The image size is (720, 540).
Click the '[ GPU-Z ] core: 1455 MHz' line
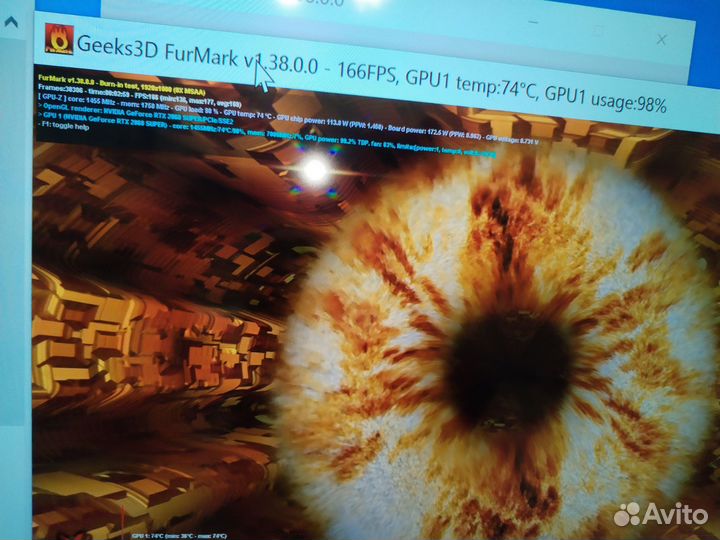pyautogui.click(x=288, y=119)
